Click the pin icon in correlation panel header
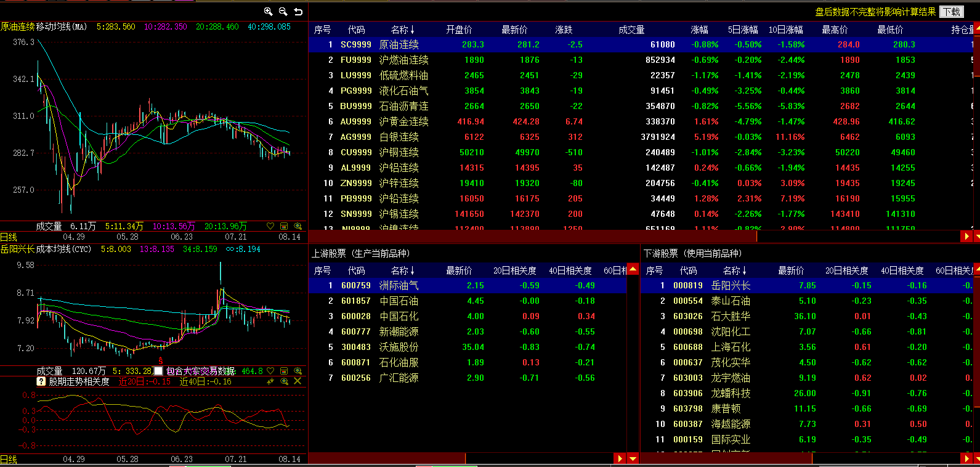The width and height of the screenshot is (980, 467). tap(270, 381)
